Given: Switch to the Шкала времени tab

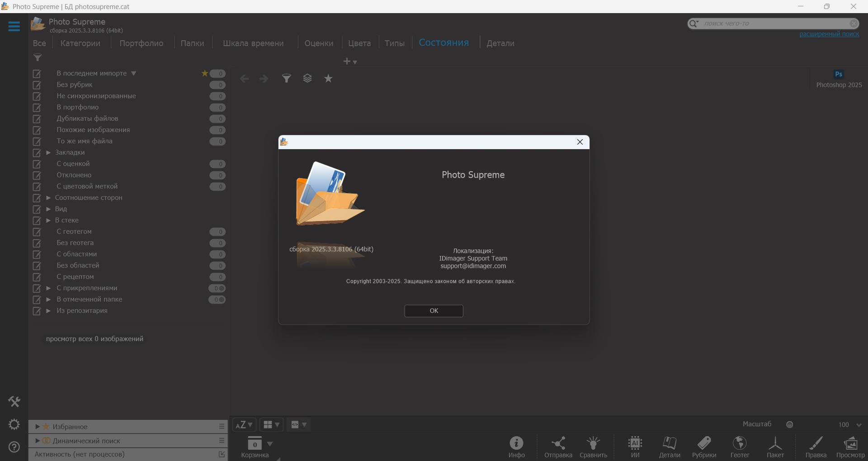Looking at the screenshot, I should click(253, 43).
